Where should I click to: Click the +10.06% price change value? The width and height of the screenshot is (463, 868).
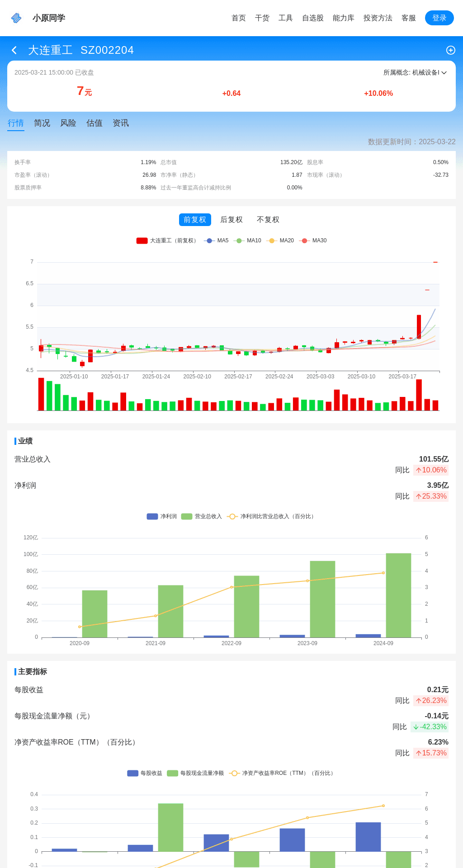[378, 94]
